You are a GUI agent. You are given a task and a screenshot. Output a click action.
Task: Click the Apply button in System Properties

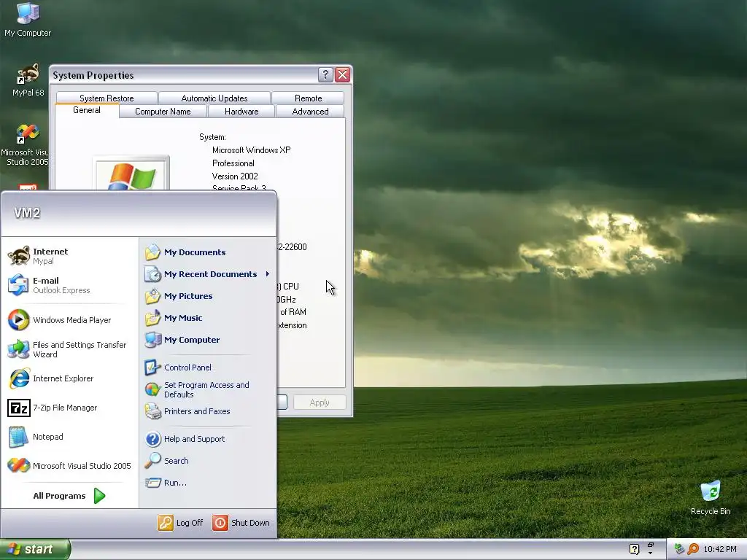[320, 402]
